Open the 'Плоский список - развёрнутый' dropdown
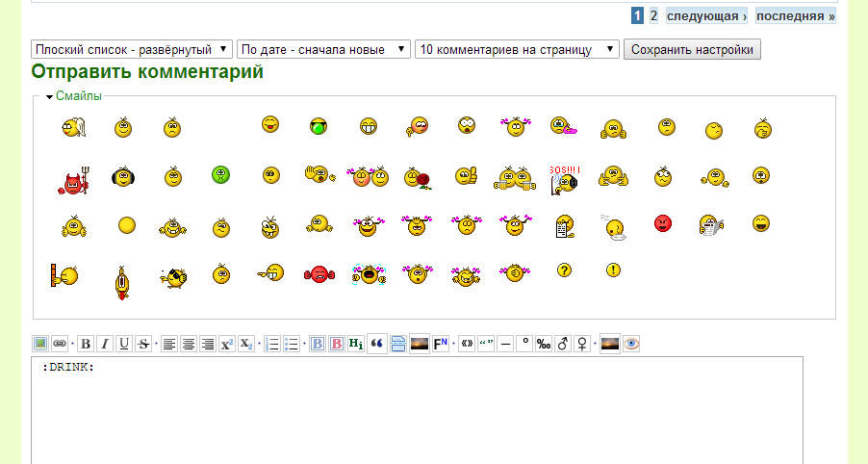Image resolution: width=868 pixels, height=464 pixels. point(132,49)
